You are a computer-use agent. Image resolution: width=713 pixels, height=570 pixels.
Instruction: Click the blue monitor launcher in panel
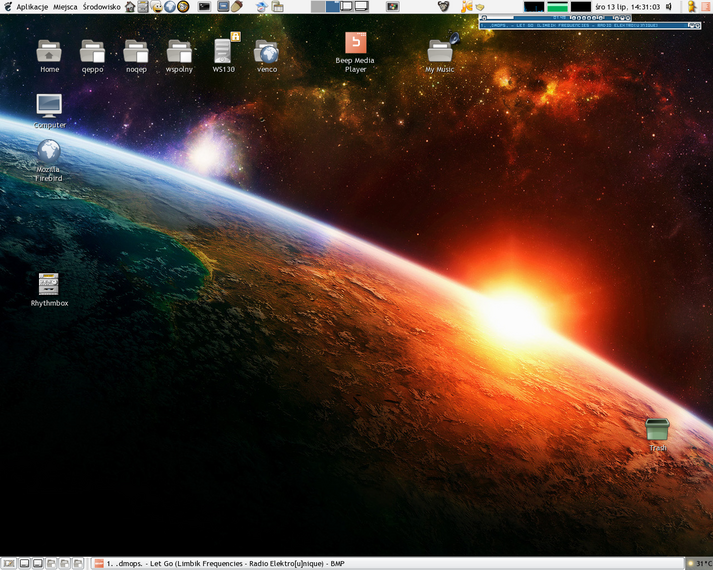click(223, 6)
